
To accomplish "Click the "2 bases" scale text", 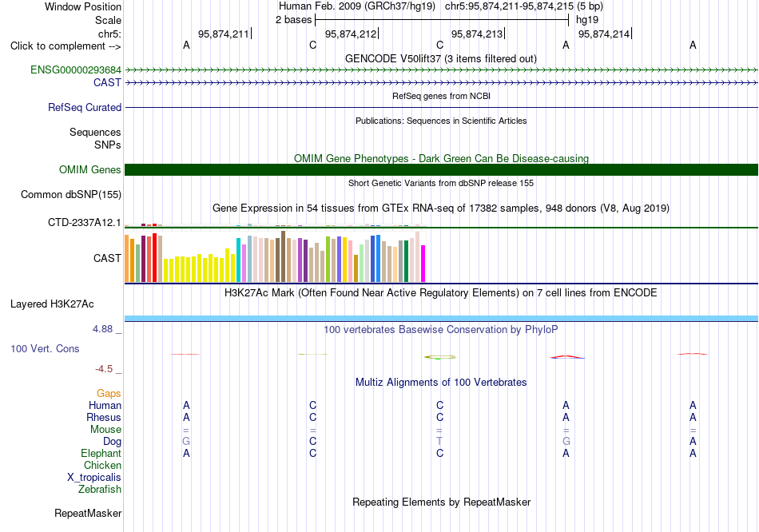I will click(x=293, y=20).
